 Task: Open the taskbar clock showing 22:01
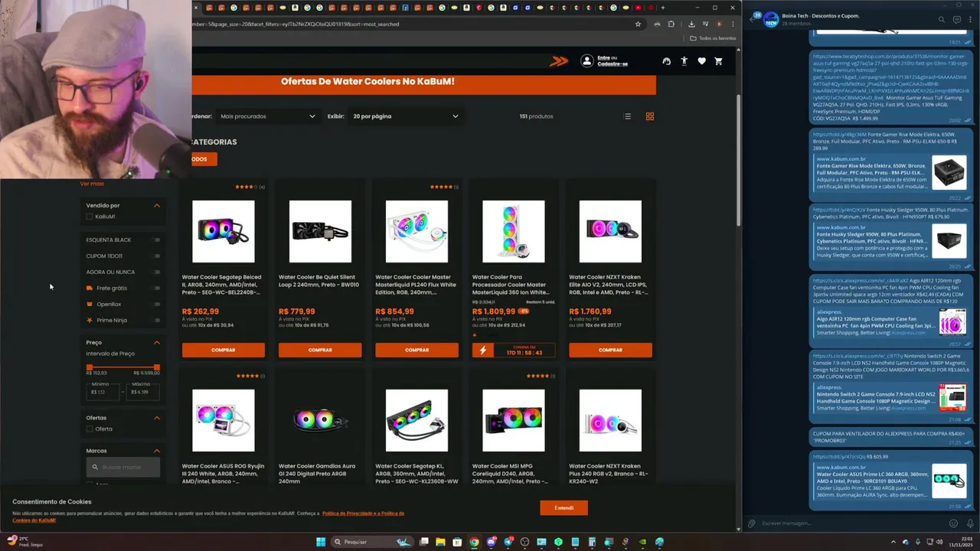[960, 542]
